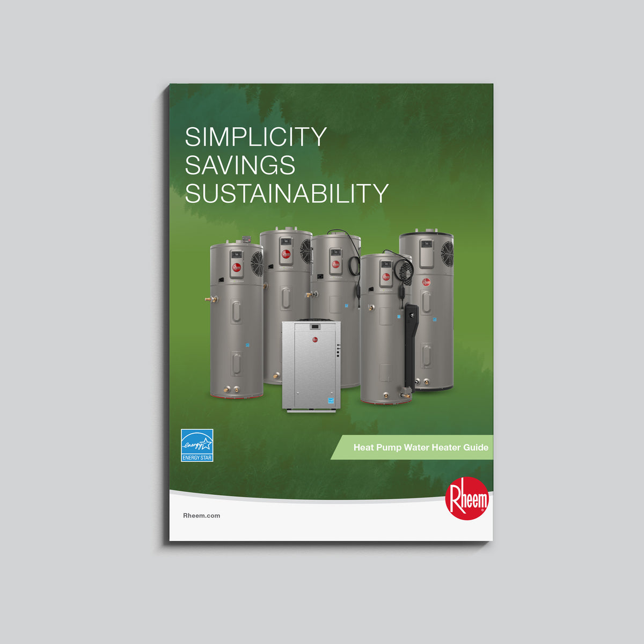Click the SUSTAINABILITY headline word

coord(287,193)
